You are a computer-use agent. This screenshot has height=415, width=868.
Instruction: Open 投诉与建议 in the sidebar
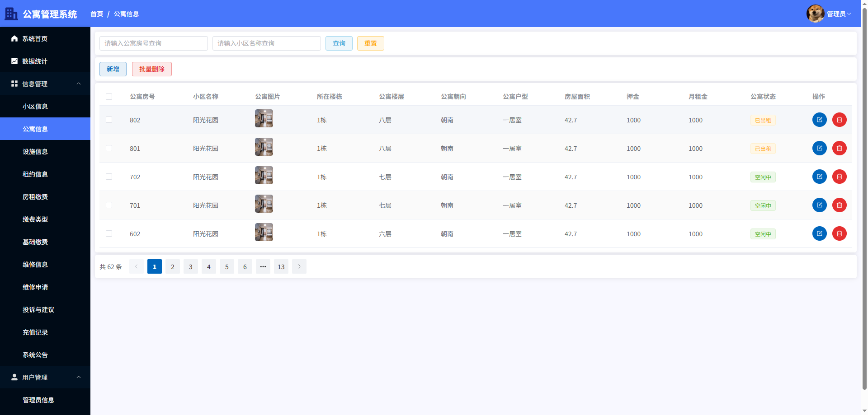click(x=45, y=309)
